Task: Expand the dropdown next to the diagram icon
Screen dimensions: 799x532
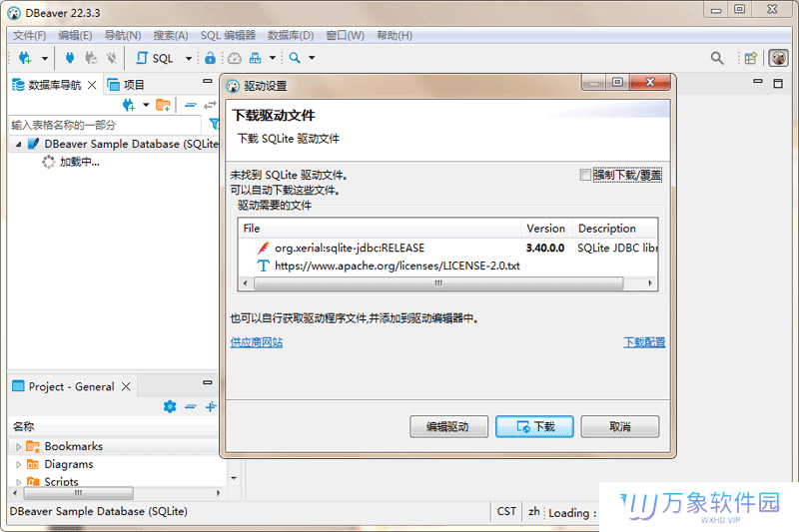Action: pos(272,58)
